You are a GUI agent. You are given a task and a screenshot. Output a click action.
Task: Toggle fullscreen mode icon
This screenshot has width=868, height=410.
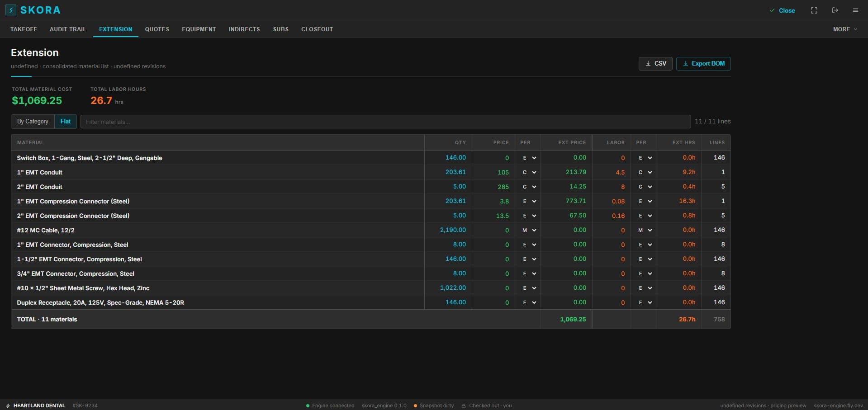click(814, 10)
